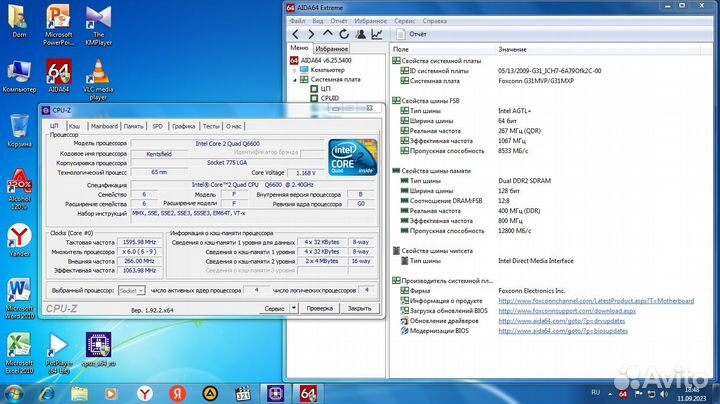
Task: Click Значение column header in AIDA64
Action: [x=598, y=49]
